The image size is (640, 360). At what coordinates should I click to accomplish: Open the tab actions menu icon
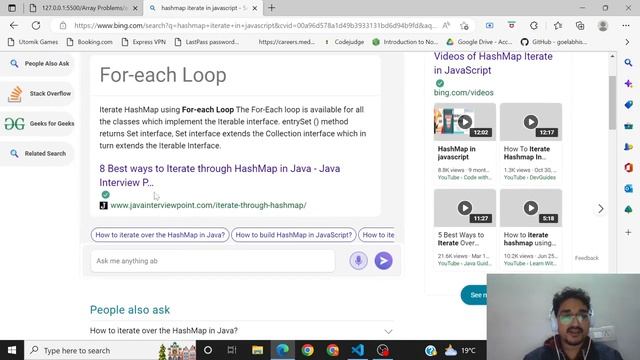(12, 8)
